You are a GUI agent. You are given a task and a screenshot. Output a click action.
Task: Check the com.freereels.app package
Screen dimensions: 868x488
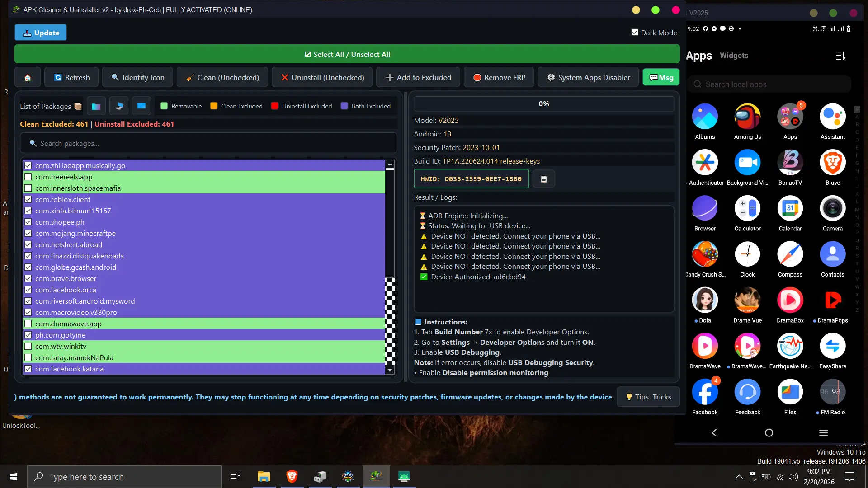(28, 177)
